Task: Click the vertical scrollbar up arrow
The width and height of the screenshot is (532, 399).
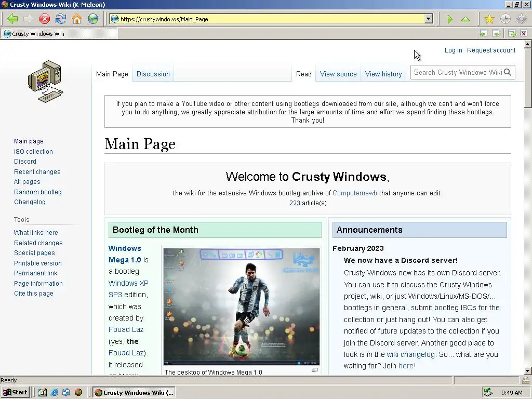Action: (x=528, y=44)
